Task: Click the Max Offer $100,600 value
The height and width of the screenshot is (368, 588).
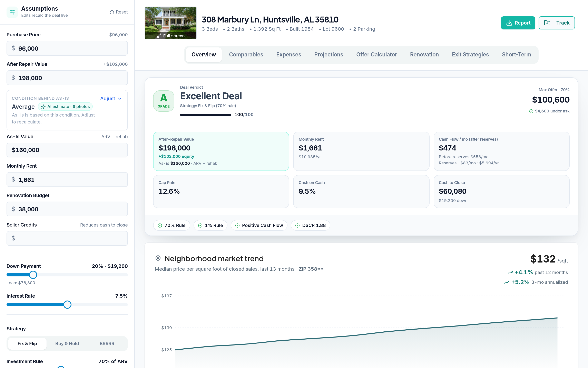Action: (x=551, y=100)
